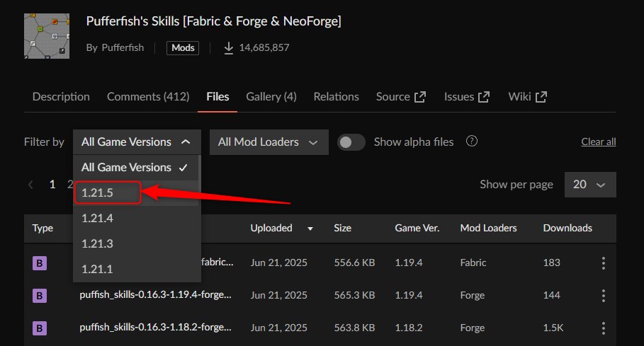Open the Show per page 20 dropdown
This screenshot has width=644, height=346.
590,185
